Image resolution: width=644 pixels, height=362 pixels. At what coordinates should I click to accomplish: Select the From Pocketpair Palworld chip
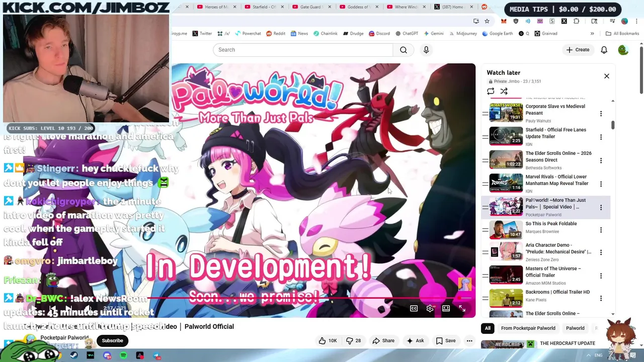click(528, 328)
